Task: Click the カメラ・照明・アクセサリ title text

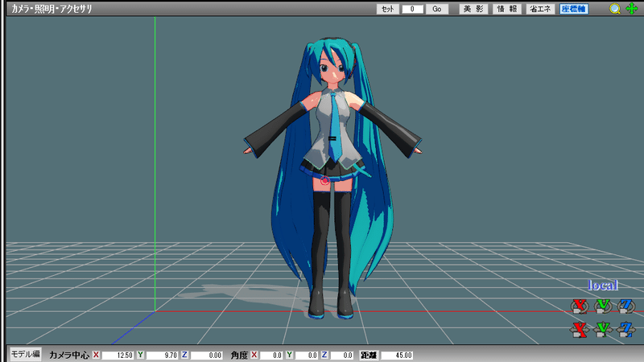Action: click(x=52, y=9)
